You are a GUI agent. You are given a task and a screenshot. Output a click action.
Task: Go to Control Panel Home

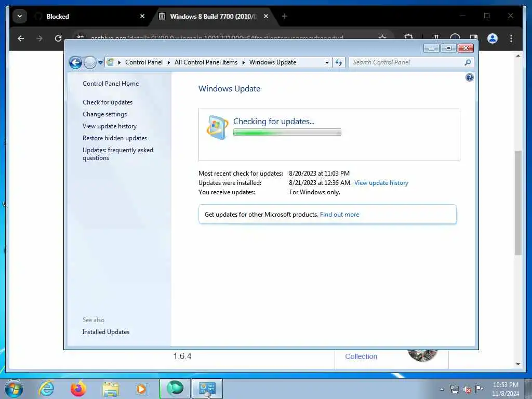(111, 84)
